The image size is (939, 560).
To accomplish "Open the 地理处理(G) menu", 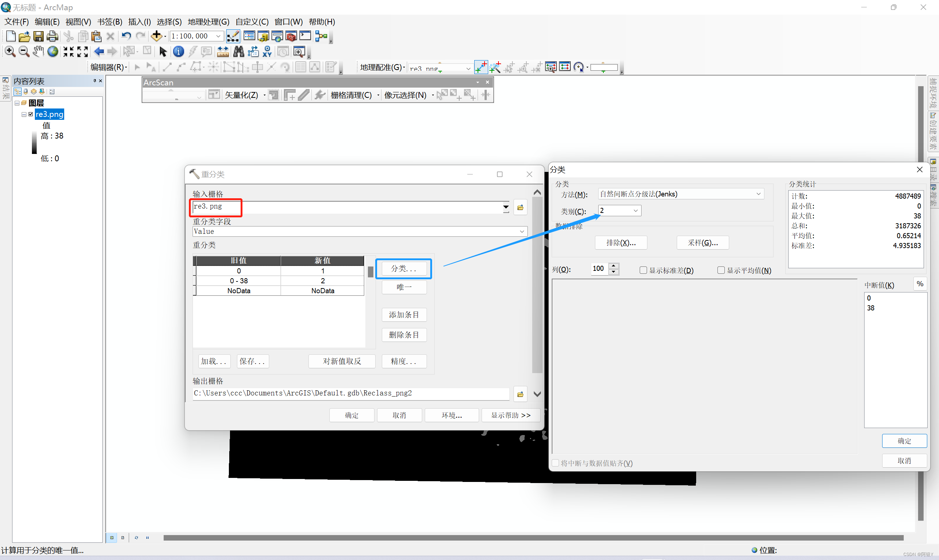I will tap(208, 22).
